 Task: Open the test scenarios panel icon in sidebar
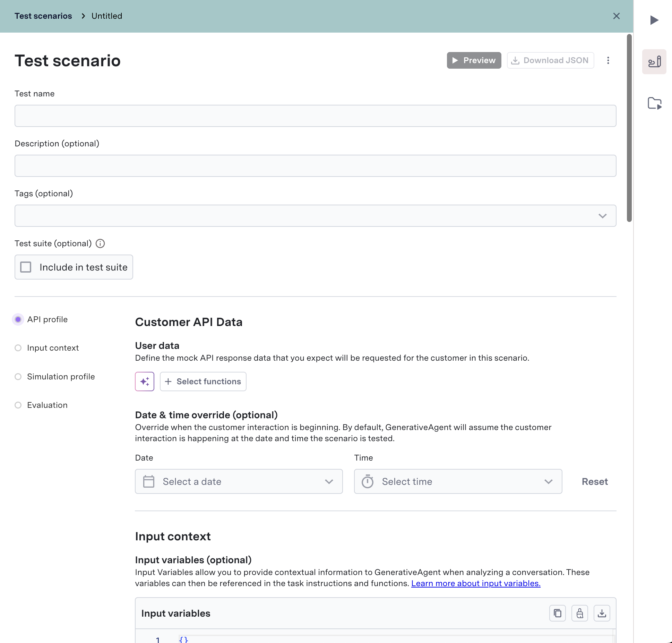(x=654, y=62)
